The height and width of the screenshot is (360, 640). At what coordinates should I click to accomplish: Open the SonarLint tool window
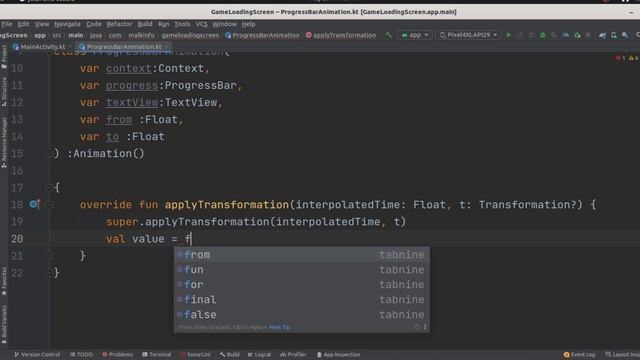click(x=195, y=355)
